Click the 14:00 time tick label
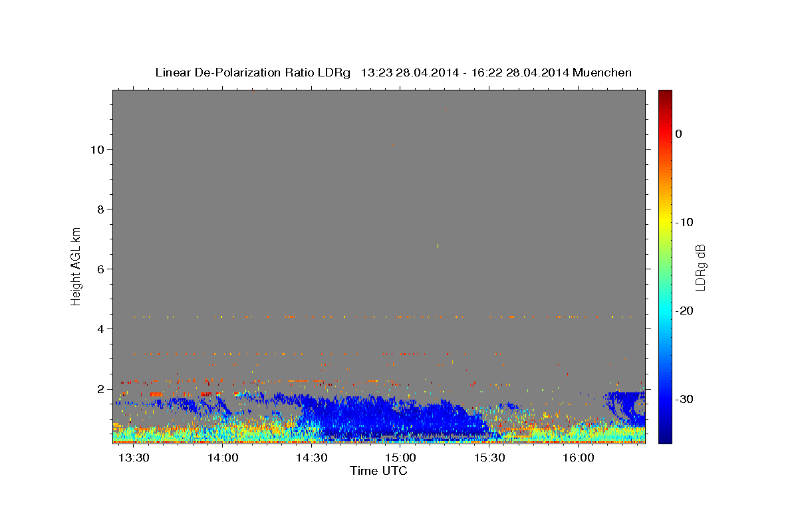The image size is (798, 532). point(223,458)
